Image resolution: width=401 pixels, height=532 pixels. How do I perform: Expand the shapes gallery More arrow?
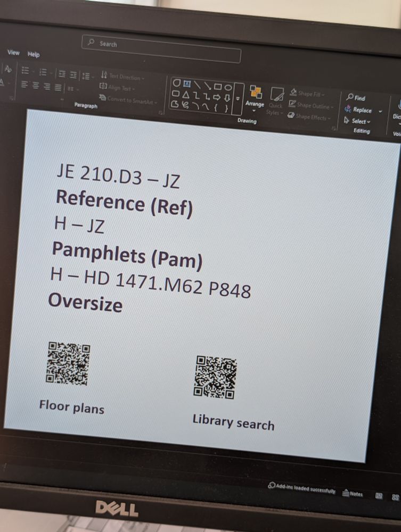tap(238, 99)
